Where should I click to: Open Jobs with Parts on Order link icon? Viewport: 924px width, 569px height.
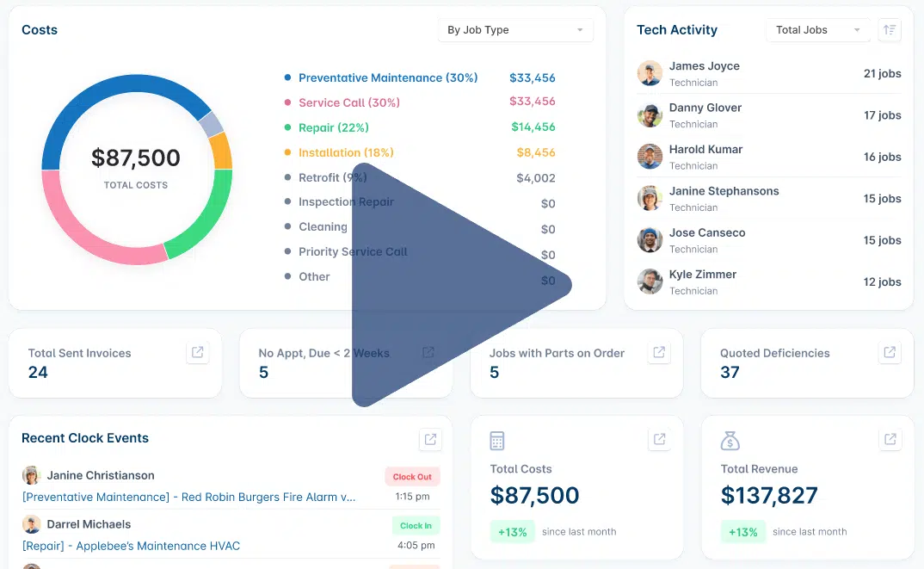point(659,352)
